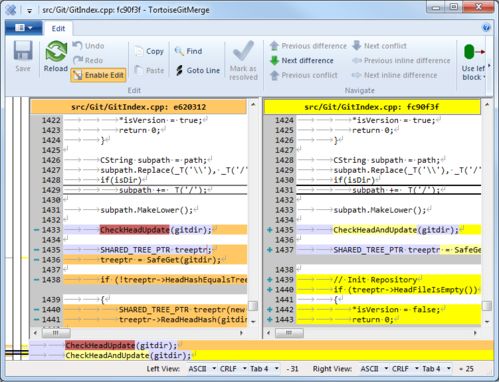Open the application file menu button
Image resolution: width=499 pixels, height=382 pixels.
[24, 28]
